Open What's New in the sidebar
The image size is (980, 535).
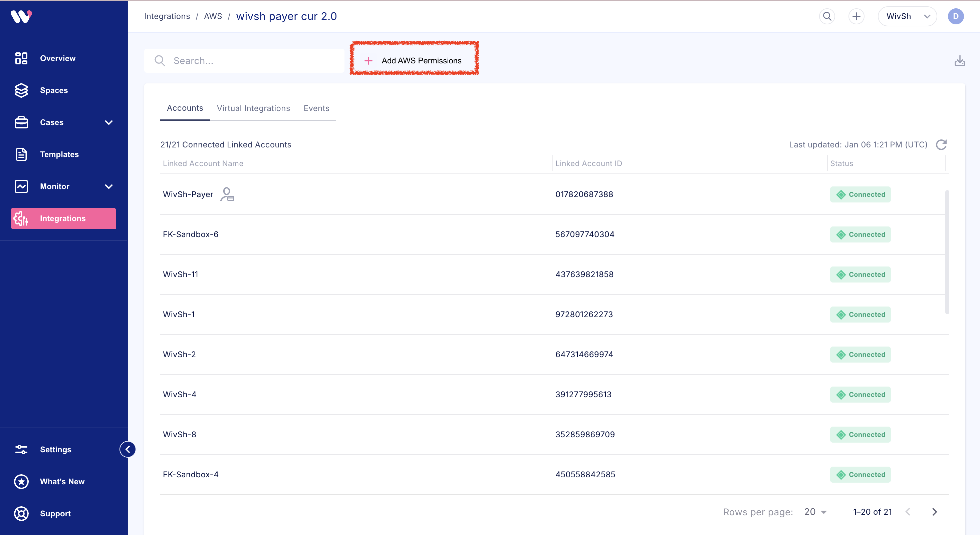62,481
